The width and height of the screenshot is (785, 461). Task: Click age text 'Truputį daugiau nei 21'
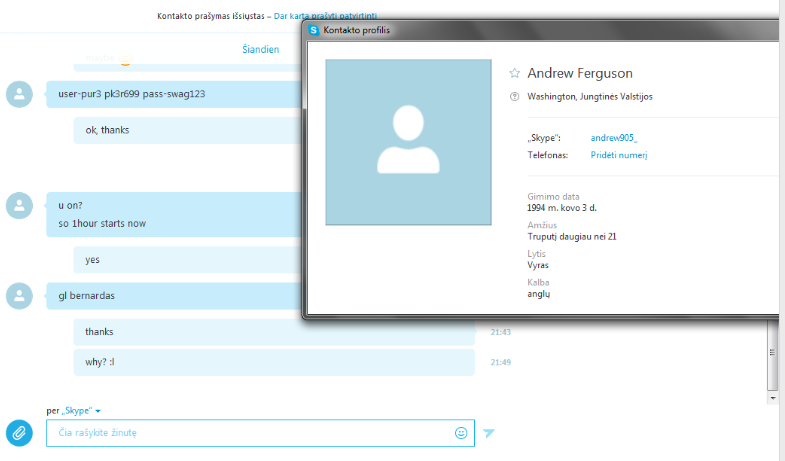[572, 236]
